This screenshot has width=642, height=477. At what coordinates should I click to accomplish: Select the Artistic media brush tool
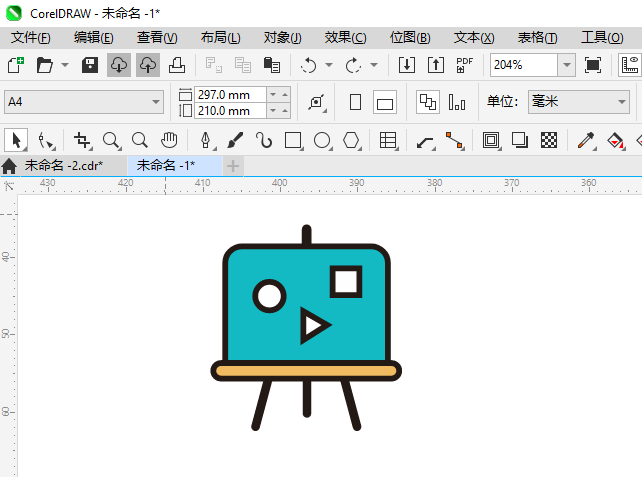(x=235, y=140)
